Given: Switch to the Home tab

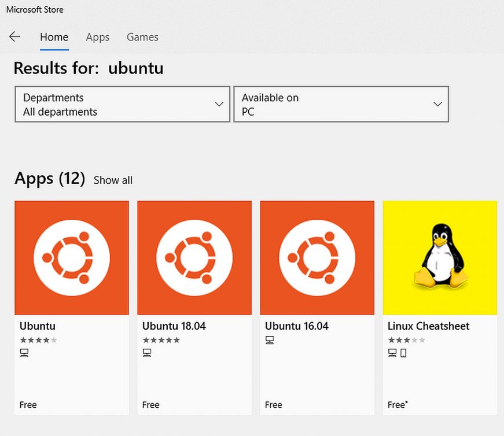Looking at the screenshot, I should [54, 37].
